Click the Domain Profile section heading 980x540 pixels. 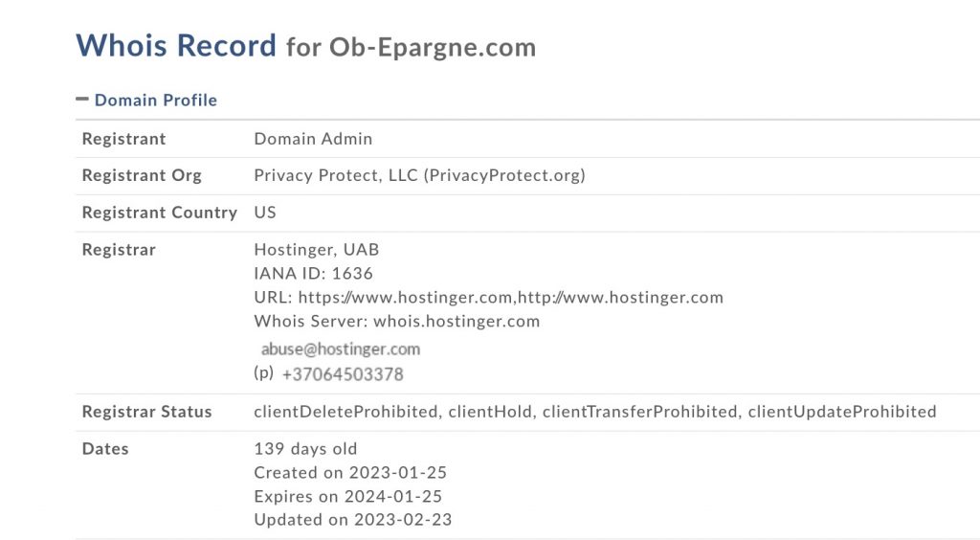point(156,100)
